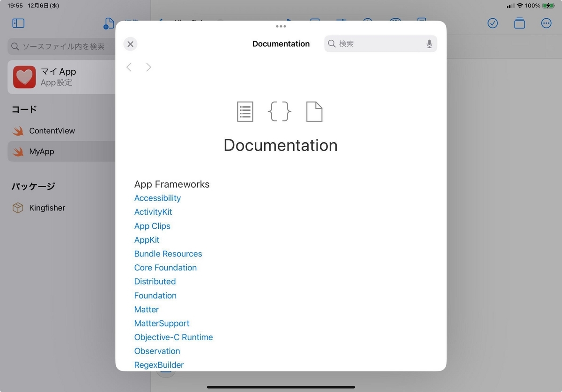Tap the Wi-Fi icon in status bar
562x392 pixels.
tap(520, 6)
